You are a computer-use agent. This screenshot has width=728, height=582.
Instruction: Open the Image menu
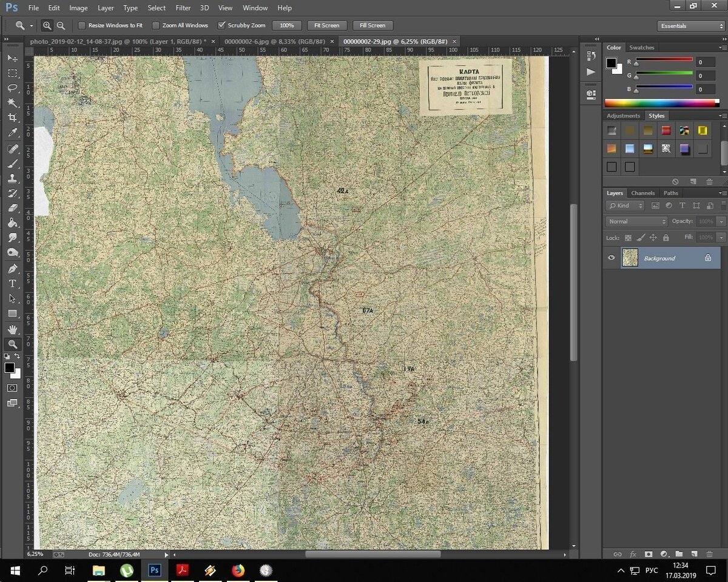[78, 8]
